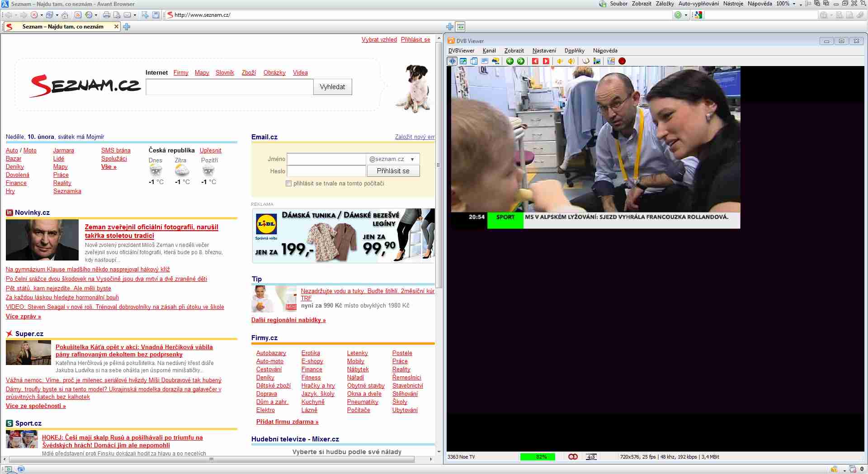Click the browser refresh page icon
This screenshot has height=474, width=868.
[x=50, y=15]
